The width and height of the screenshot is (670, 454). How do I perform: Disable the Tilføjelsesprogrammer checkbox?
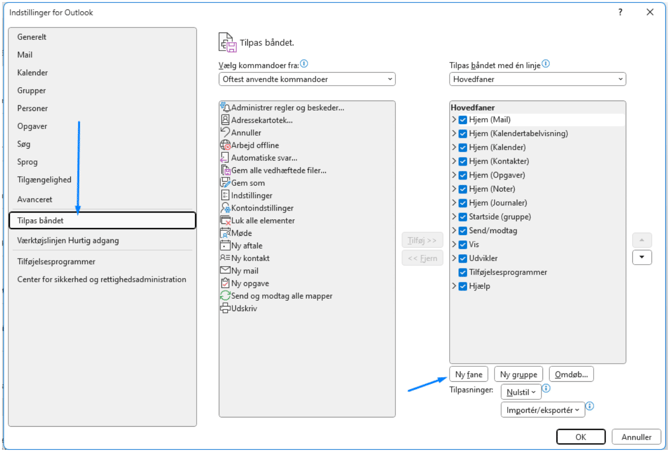(462, 272)
